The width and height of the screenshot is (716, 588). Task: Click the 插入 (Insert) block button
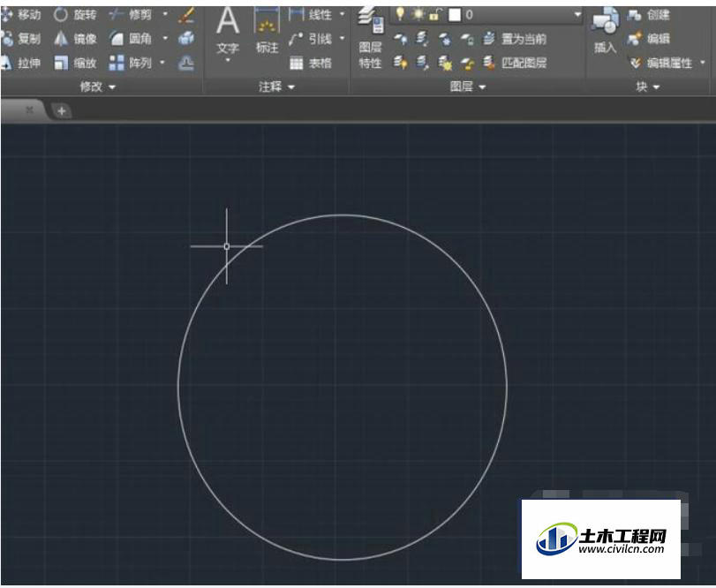click(605, 30)
